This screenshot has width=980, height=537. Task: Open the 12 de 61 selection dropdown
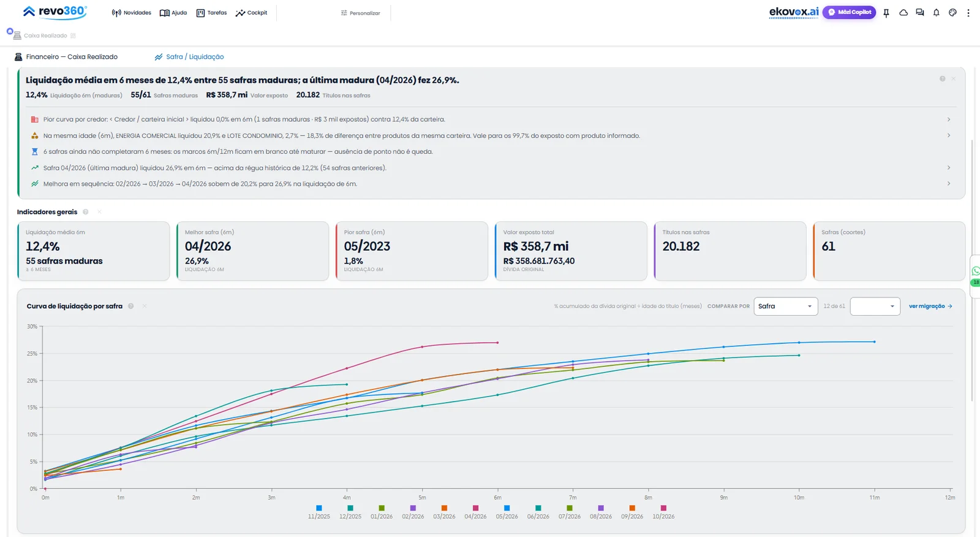pyautogui.click(x=875, y=306)
